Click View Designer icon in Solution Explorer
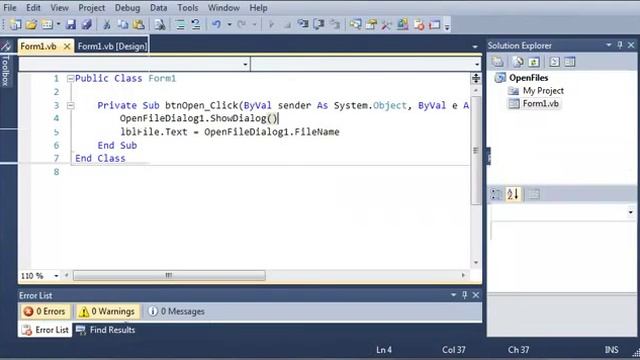640x360 pixels. click(570, 62)
